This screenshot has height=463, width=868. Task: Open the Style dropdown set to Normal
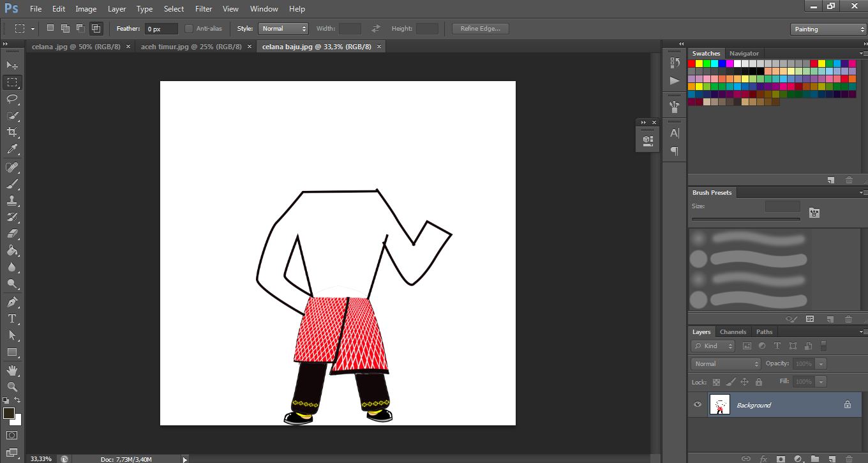[283, 29]
